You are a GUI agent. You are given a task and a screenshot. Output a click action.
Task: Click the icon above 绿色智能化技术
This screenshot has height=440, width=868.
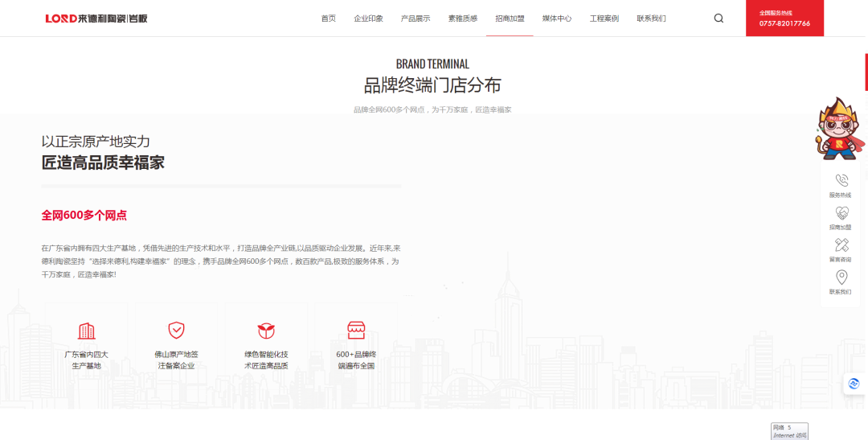[x=265, y=331]
